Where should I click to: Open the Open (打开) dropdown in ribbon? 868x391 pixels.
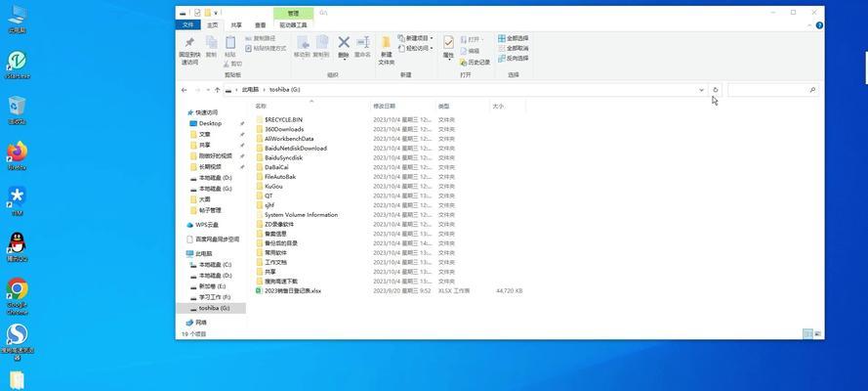tap(472, 40)
